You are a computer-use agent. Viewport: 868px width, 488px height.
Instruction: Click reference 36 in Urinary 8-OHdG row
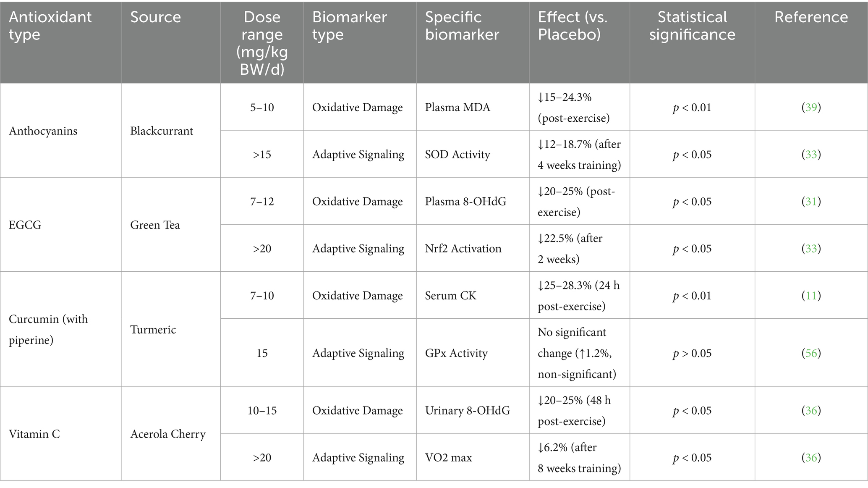pyautogui.click(x=811, y=410)
